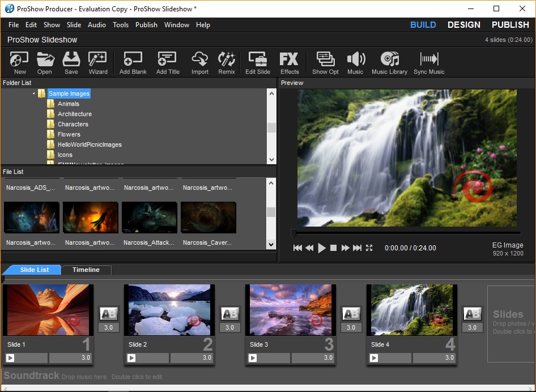Screen dimensions: 536x392
Task: Click the play icon under Slide 3
Action: click(x=253, y=358)
